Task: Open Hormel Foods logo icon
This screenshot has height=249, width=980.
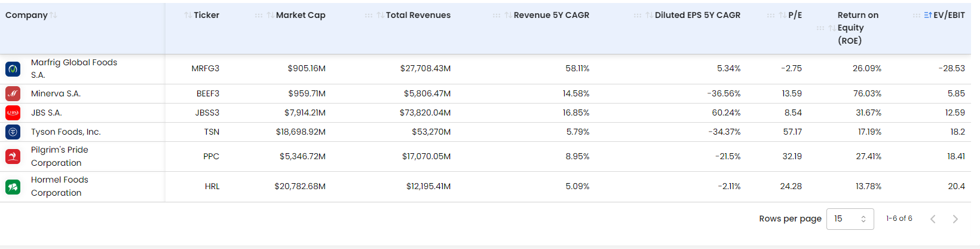Action: pyautogui.click(x=13, y=187)
